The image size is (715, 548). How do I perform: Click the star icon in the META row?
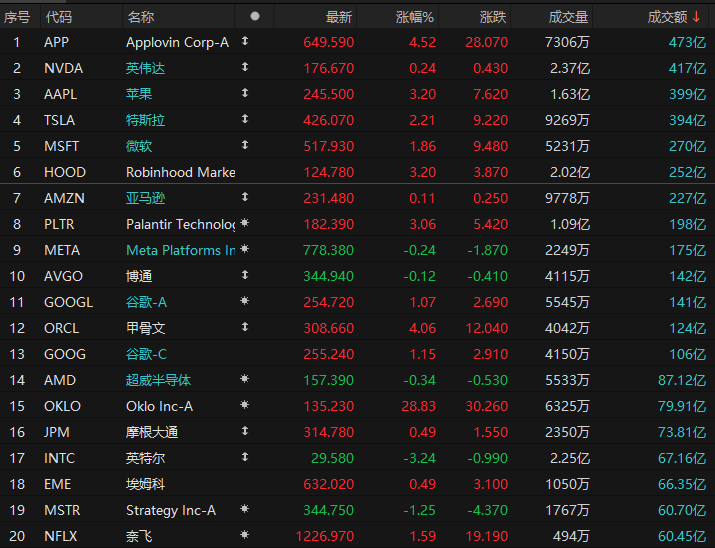245,249
